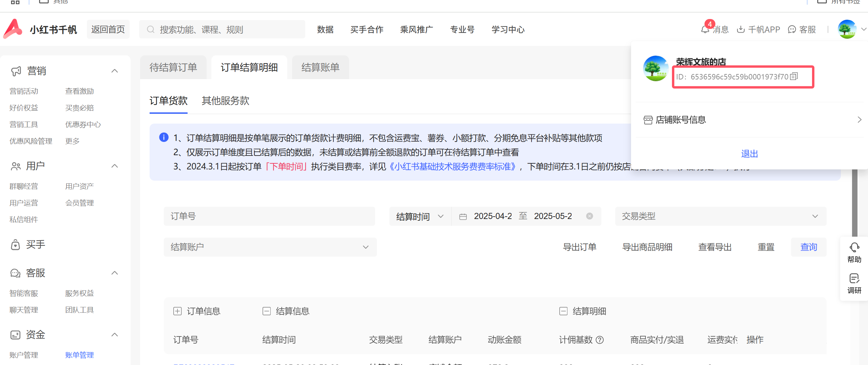
Task: Open 优惠券中心 in the sidebar
Action: tap(83, 124)
